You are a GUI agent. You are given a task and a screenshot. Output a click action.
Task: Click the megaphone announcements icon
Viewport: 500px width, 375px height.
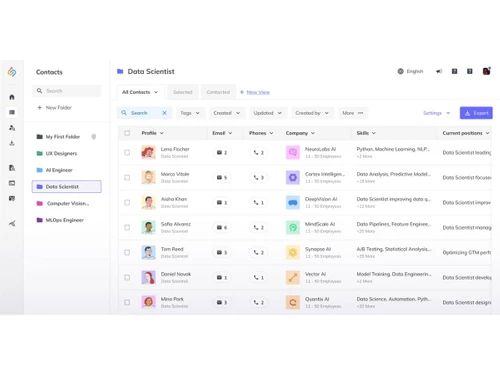[439, 71]
